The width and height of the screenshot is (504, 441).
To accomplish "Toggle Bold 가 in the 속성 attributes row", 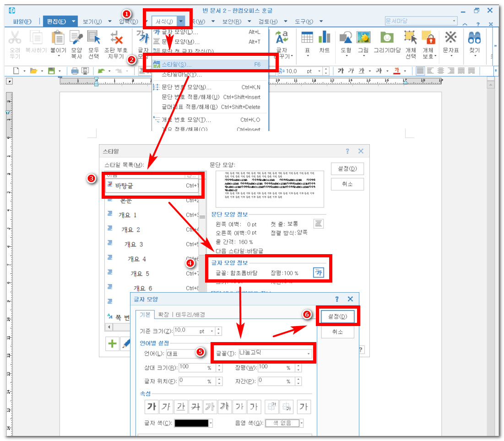I will (152, 407).
